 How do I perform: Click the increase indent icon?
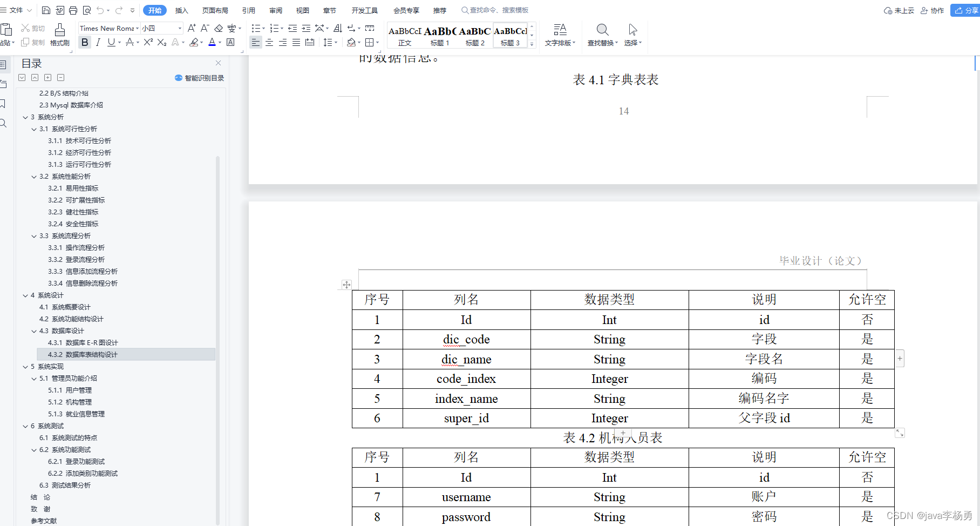306,28
